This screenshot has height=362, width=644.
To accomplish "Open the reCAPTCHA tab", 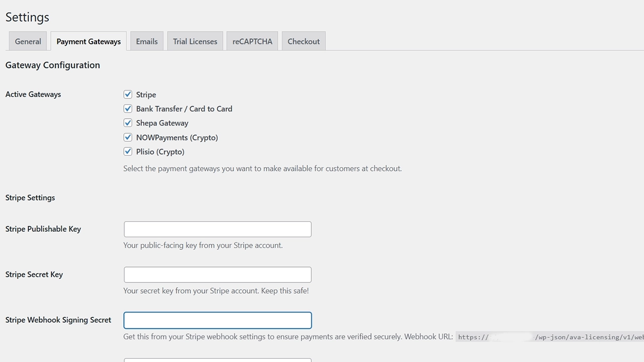I will (252, 41).
